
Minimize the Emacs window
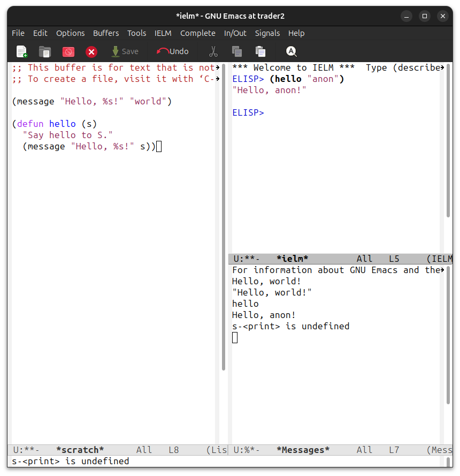pos(407,16)
